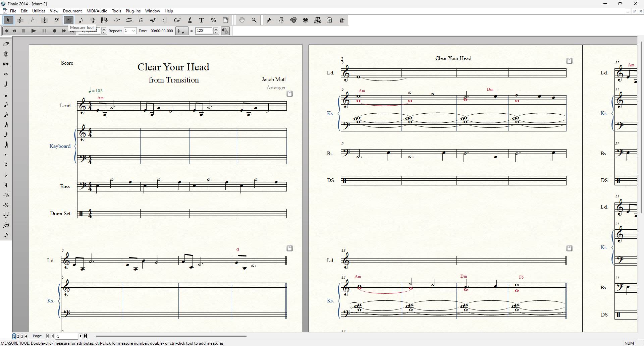Viewport: 644px width, 346px height.
Task: Pick the quarter note duration
Action: click(6, 94)
